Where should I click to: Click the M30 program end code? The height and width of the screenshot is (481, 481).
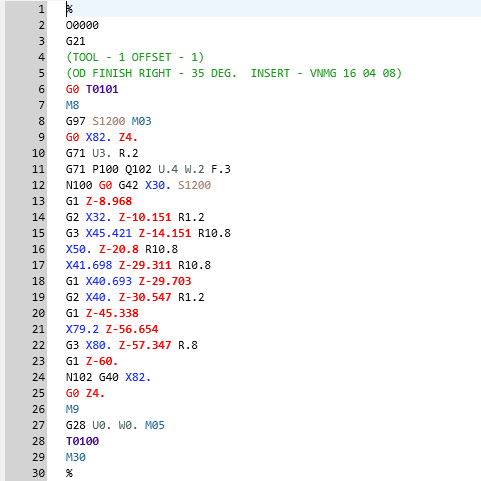[x=76, y=457]
